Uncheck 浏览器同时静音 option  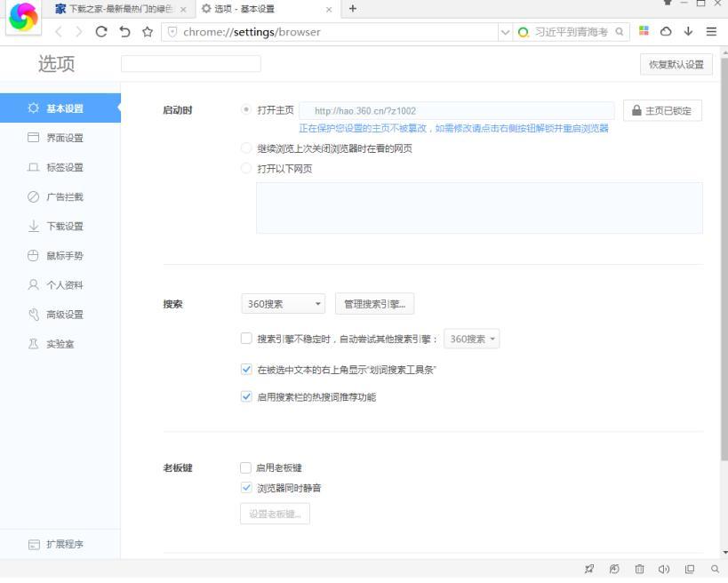tap(246, 488)
